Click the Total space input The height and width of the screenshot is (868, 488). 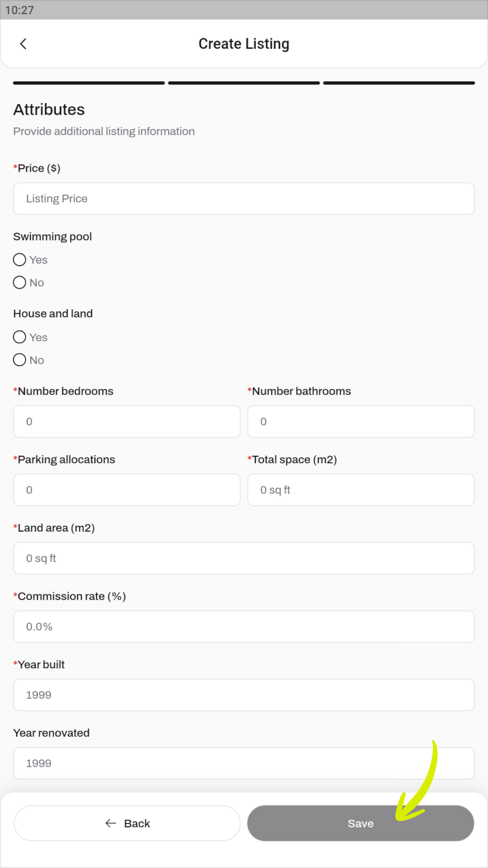pyautogui.click(x=361, y=490)
